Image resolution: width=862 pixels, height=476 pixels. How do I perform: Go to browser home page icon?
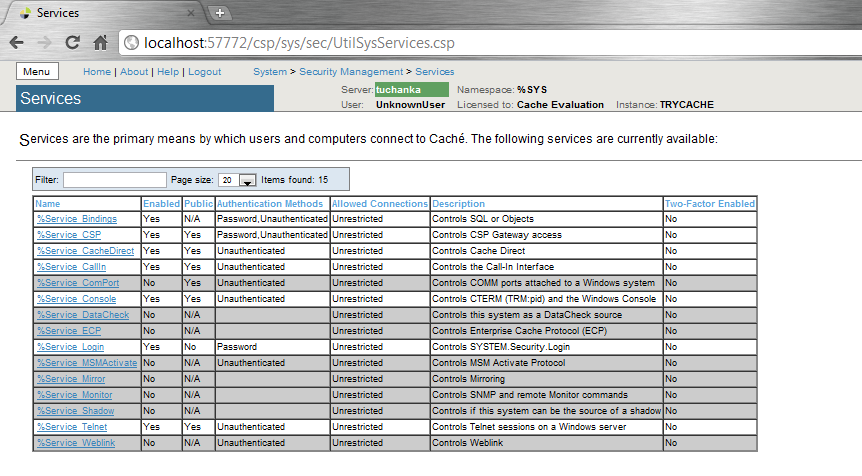[x=100, y=43]
